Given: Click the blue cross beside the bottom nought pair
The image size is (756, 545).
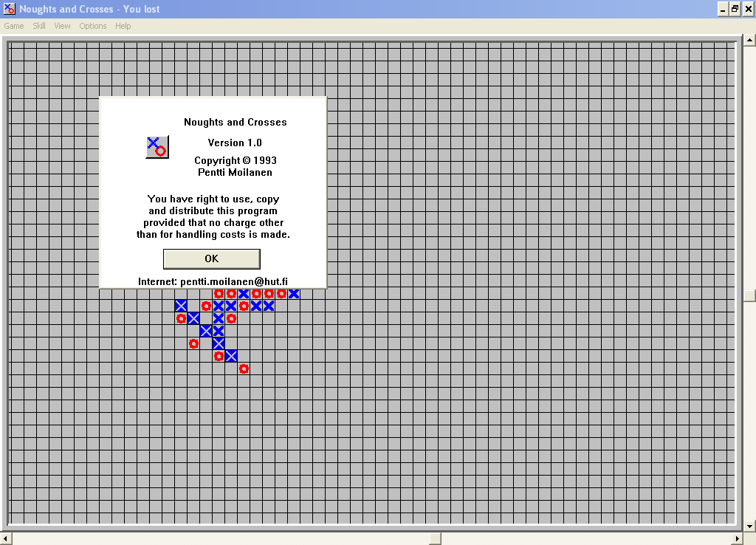Looking at the screenshot, I should click(231, 356).
